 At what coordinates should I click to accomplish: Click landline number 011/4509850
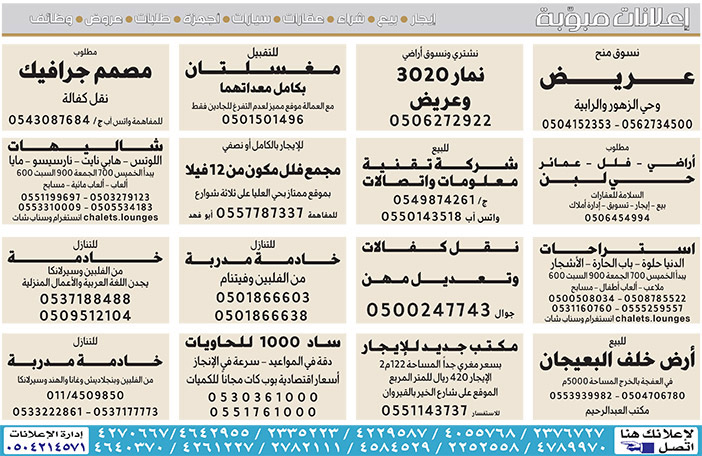(x=85, y=396)
